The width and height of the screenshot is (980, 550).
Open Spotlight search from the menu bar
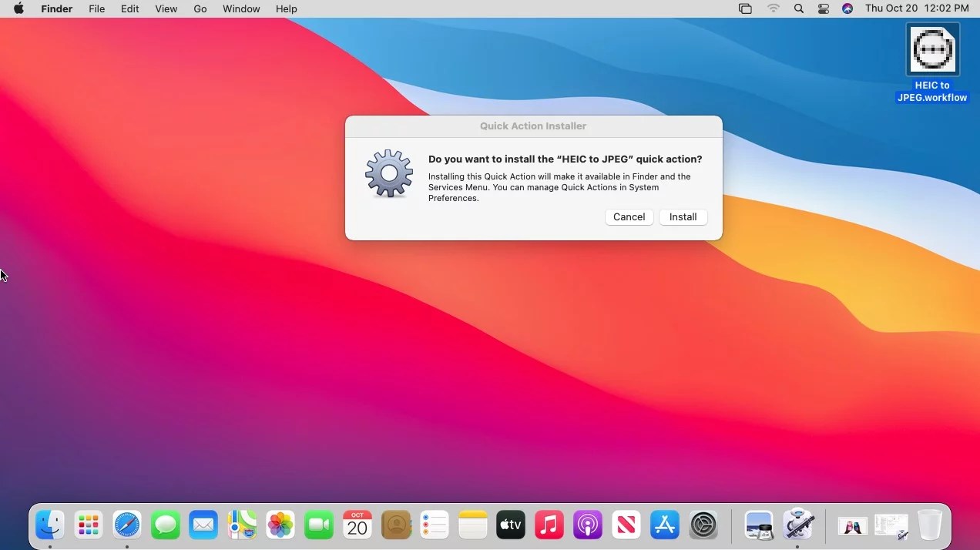coord(799,8)
